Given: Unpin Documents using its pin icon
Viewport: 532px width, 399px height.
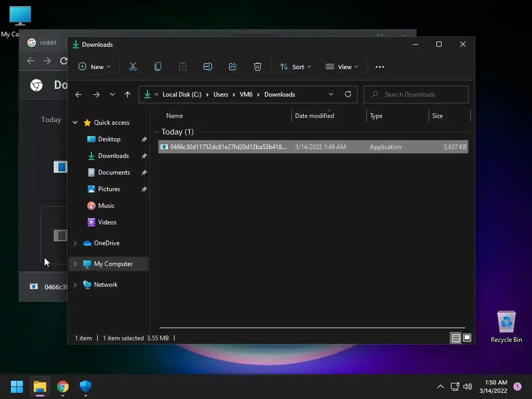Looking at the screenshot, I should click(x=144, y=172).
